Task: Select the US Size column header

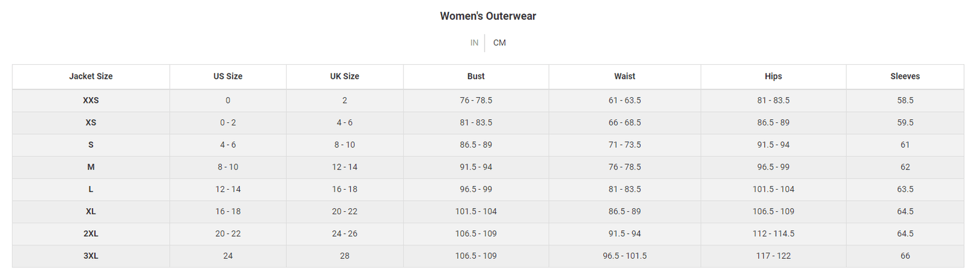Action: coord(228,76)
